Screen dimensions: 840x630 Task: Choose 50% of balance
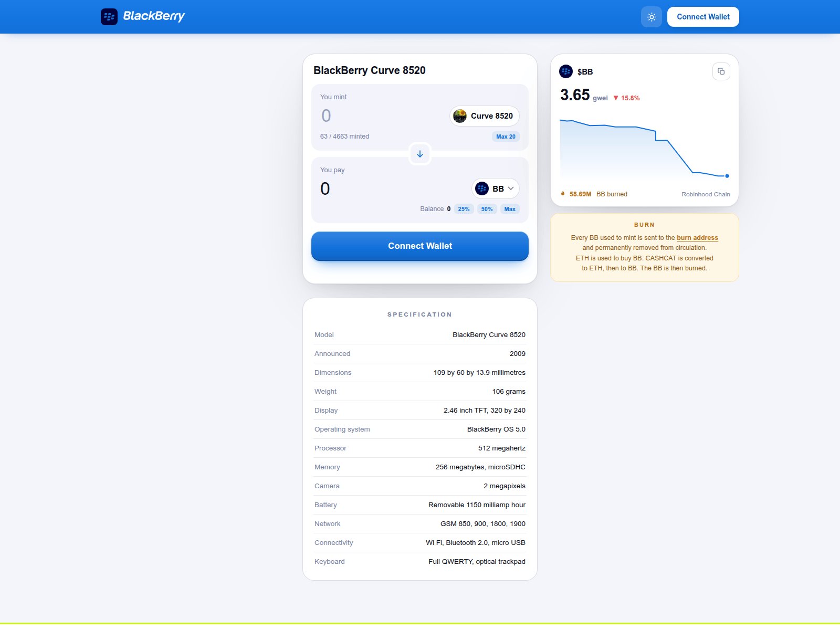487,209
